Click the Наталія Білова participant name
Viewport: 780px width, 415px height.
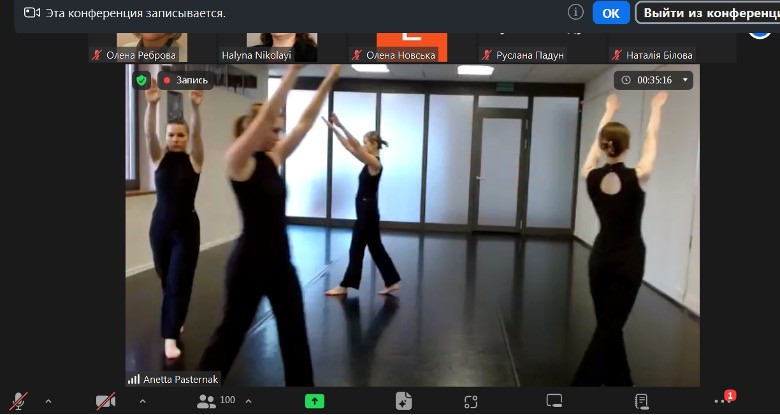click(x=659, y=55)
